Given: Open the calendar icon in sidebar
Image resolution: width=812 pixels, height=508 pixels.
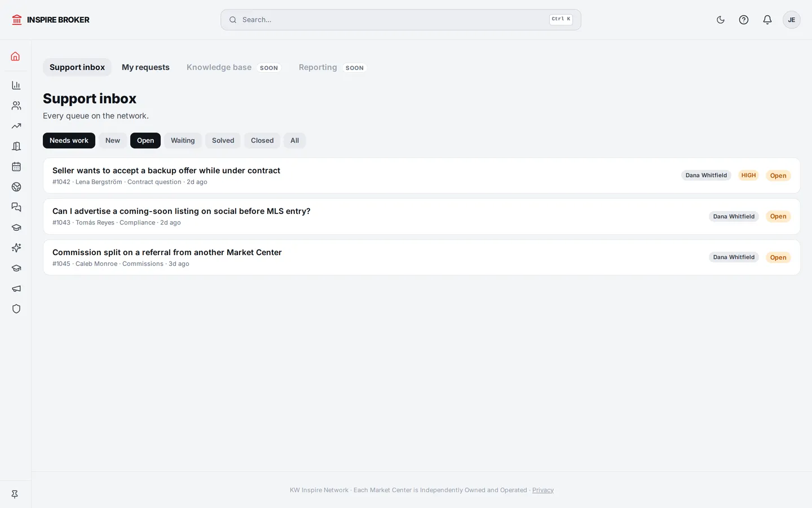Looking at the screenshot, I should 16,167.
